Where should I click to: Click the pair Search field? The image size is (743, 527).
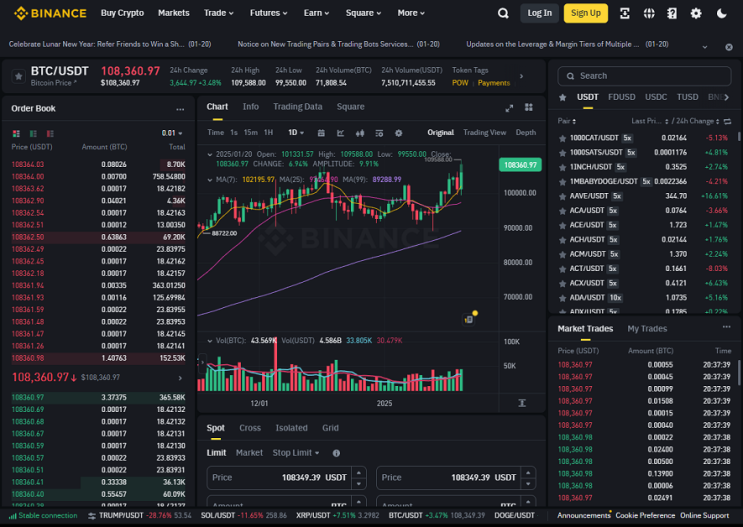(644, 76)
